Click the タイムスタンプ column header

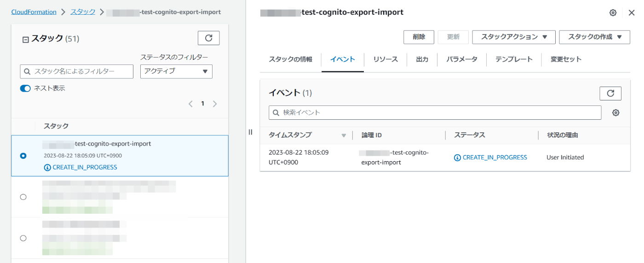click(290, 135)
